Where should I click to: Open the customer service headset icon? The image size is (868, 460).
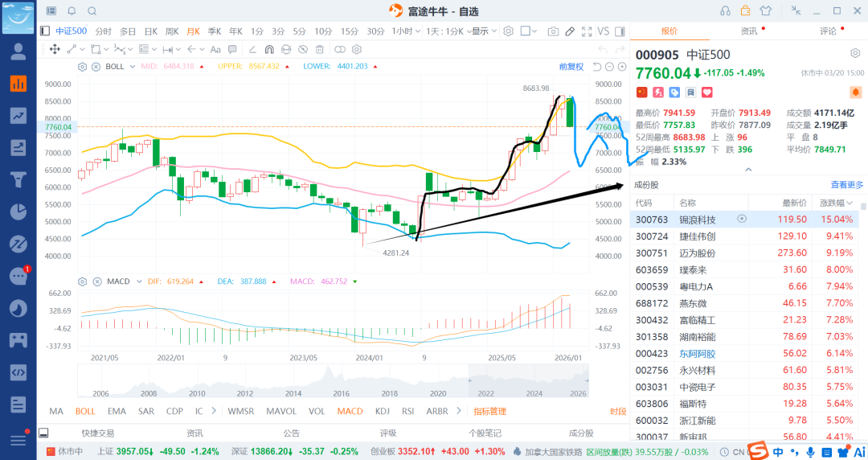[726, 11]
